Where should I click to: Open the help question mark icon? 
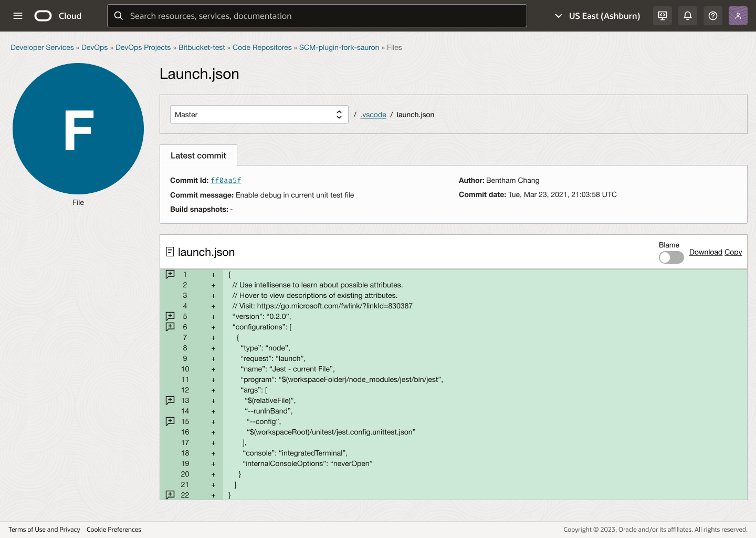click(x=713, y=16)
